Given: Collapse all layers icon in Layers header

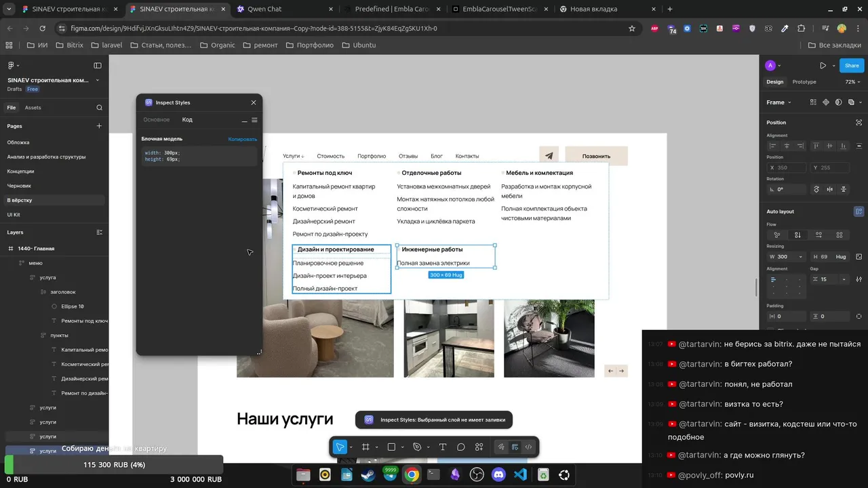Looking at the screenshot, I should 99,232.
